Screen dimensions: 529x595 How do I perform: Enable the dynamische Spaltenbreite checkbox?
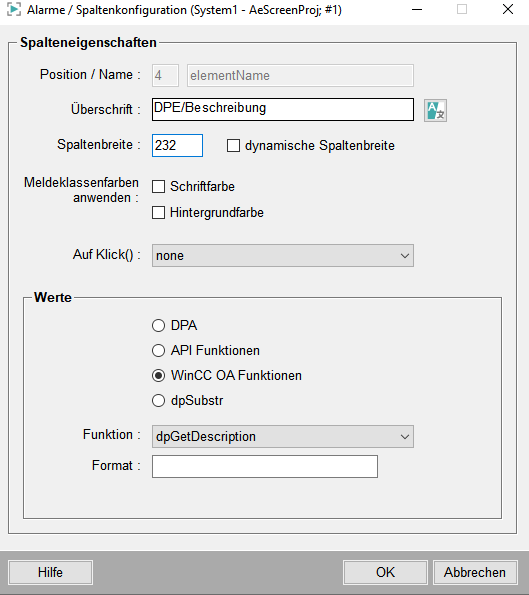point(233,146)
